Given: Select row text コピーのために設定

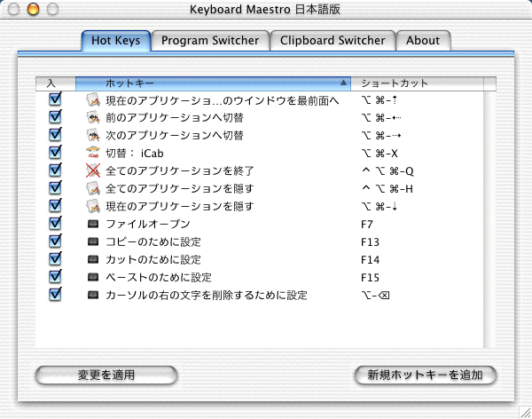Looking at the screenshot, I should (x=153, y=241).
